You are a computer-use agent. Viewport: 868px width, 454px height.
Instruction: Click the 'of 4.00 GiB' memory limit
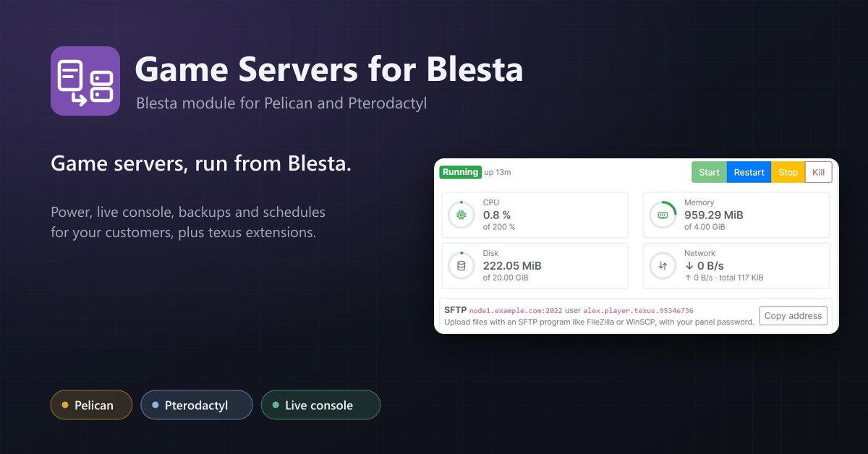point(705,227)
